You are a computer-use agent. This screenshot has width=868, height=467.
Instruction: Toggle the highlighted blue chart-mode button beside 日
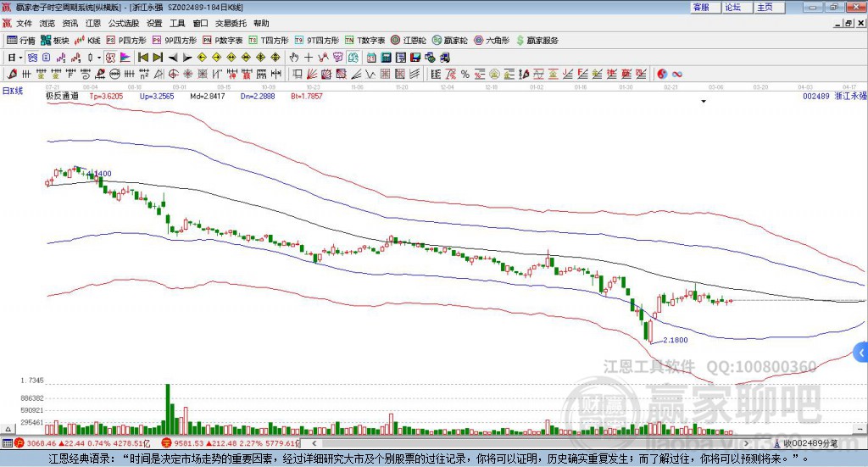point(33,58)
